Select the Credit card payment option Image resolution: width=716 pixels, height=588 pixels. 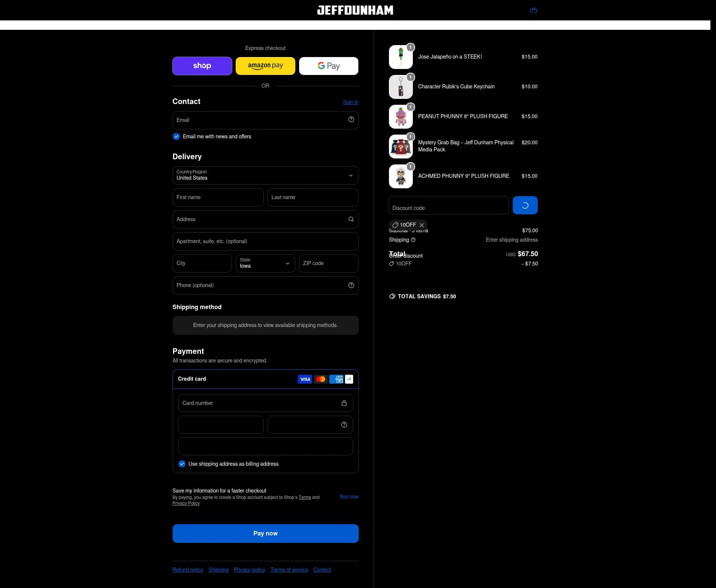tap(266, 379)
